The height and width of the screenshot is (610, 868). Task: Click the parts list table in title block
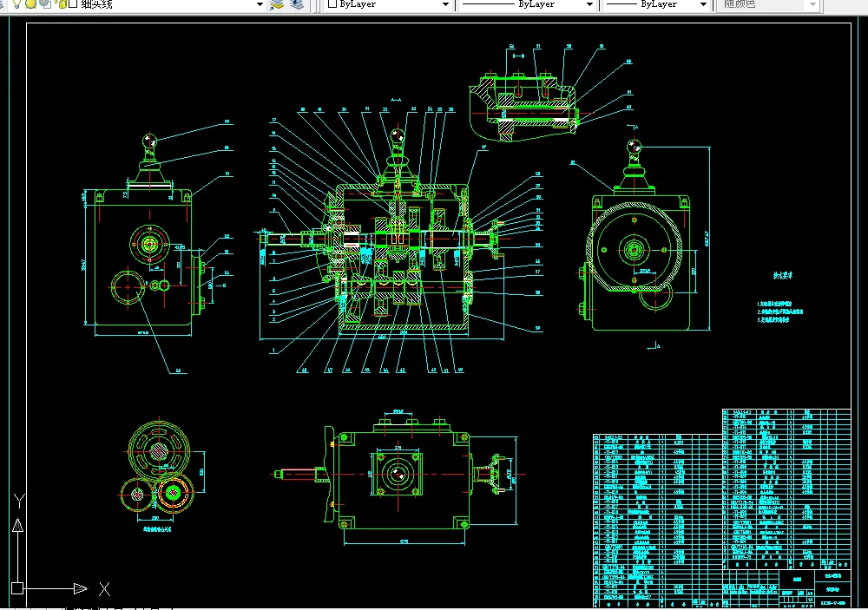722,507
